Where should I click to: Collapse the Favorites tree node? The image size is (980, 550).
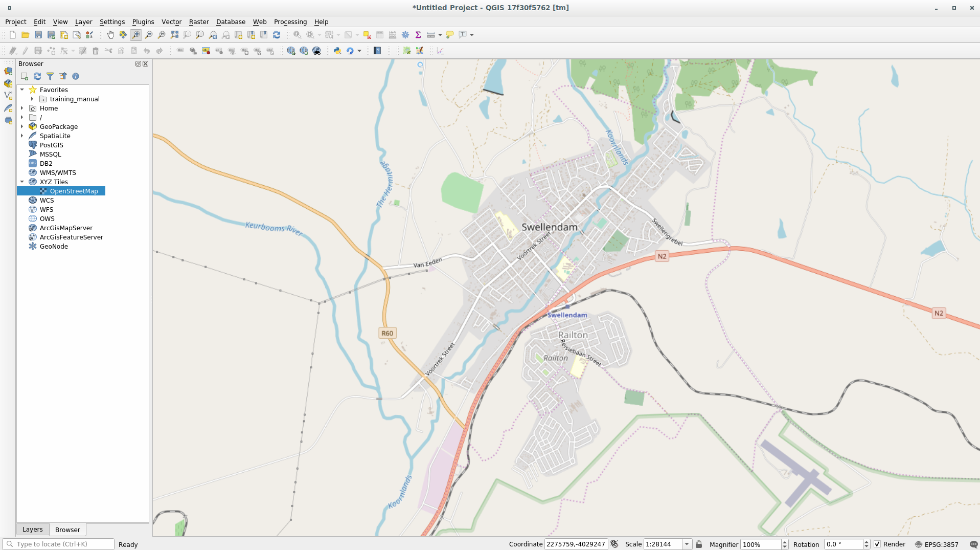pos(22,90)
